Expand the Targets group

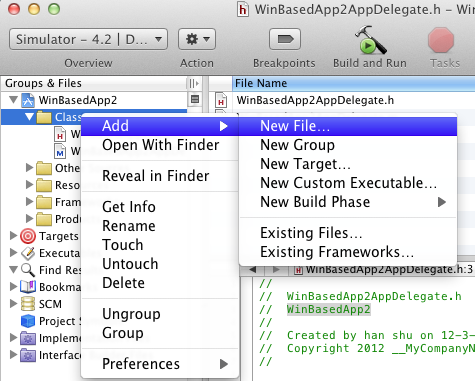pyautogui.click(x=14, y=236)
